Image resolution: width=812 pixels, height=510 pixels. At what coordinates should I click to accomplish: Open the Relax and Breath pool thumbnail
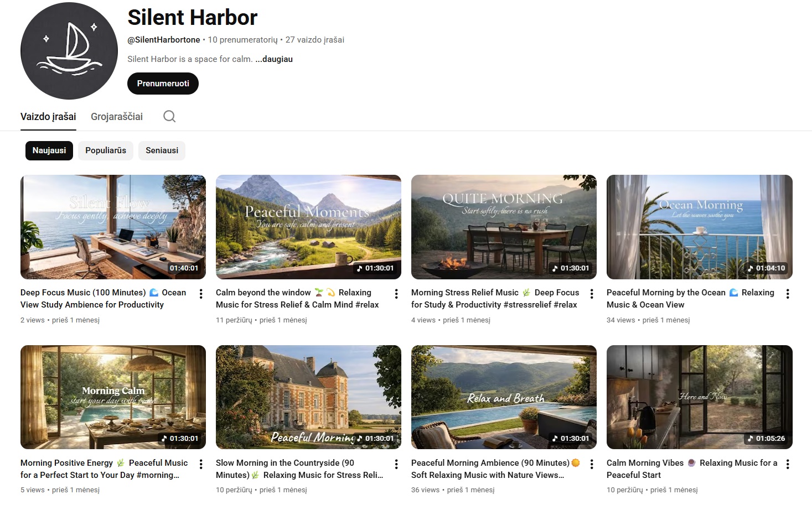point(504,397)
